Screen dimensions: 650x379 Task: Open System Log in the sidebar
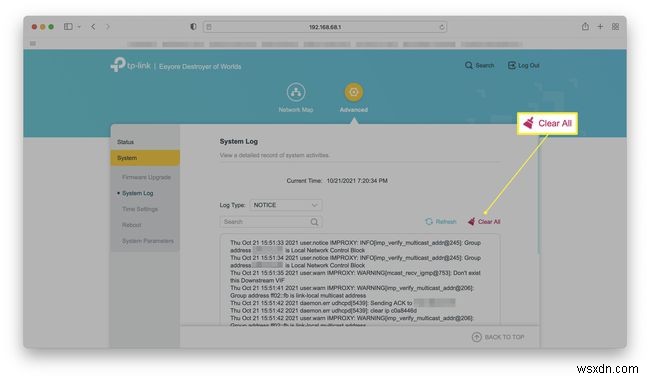point(137,193)
